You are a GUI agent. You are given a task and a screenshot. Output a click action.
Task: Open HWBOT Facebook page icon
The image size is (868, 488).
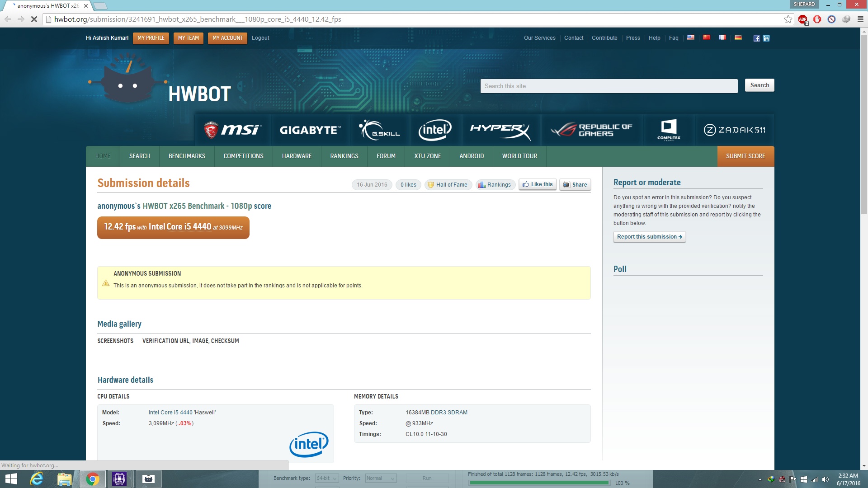point(757,38)
